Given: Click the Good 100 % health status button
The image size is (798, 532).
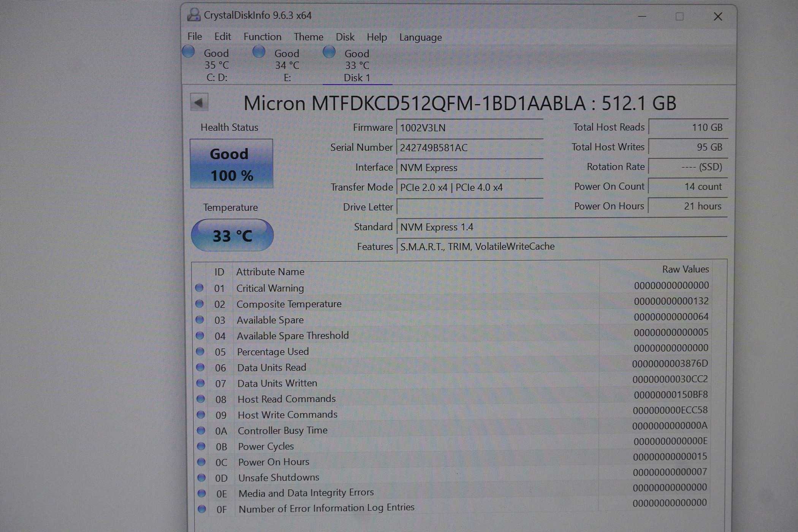Looking at the screenshot, I should tap(231, 164).
